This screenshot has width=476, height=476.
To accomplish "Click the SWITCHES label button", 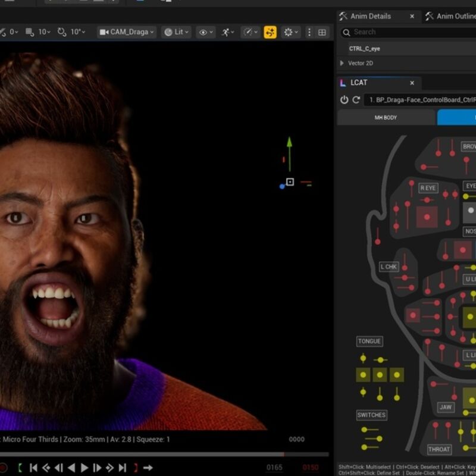I will 371,415.
